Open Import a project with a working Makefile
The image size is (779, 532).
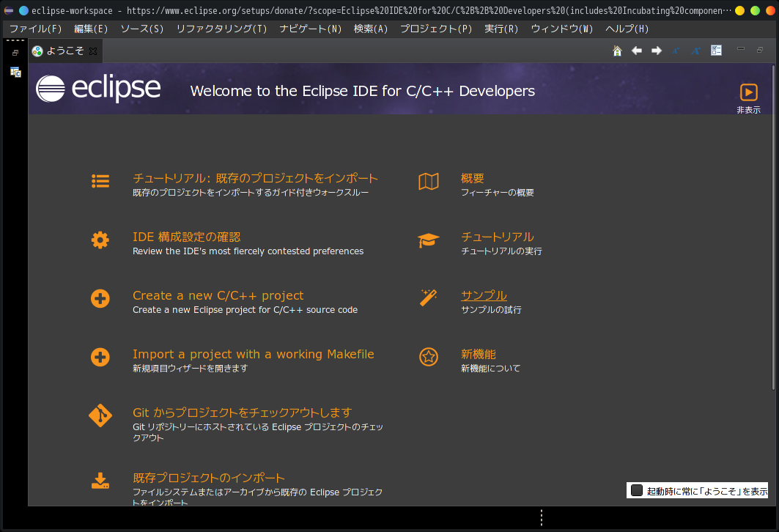tap(254, 354)
